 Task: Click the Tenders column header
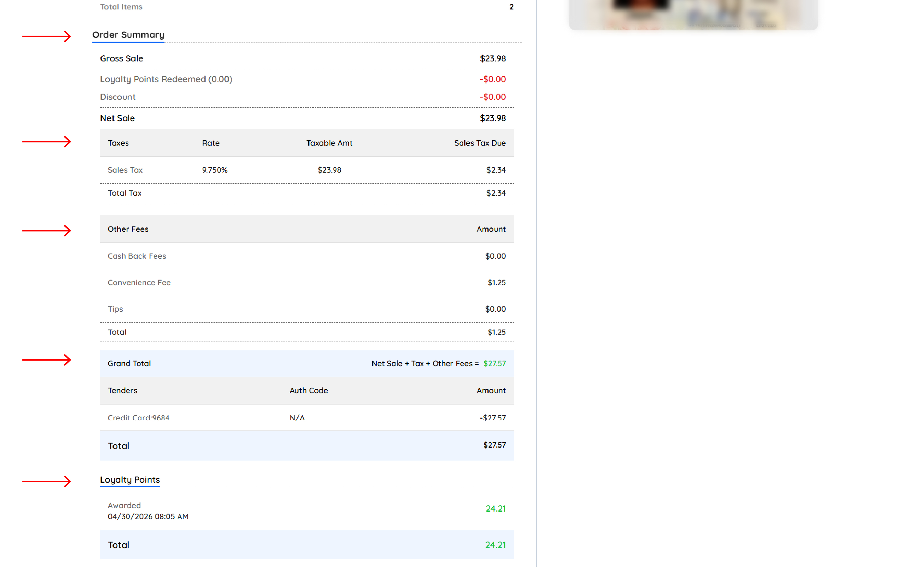click(x=122, y=391)
